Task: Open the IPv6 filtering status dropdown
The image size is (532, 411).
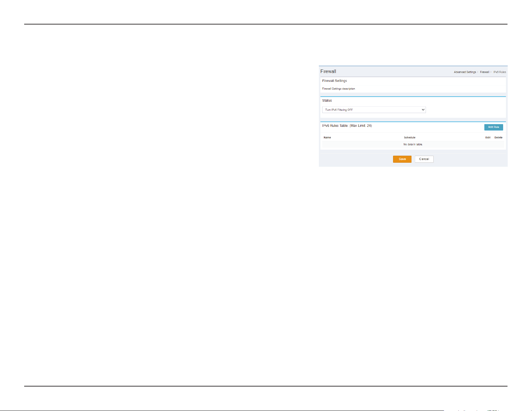Action: tap(374, 110)
